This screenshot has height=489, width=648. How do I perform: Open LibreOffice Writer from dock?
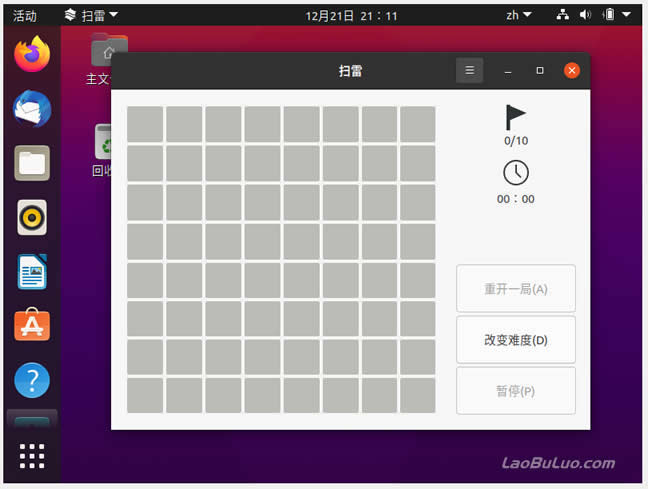(32, 272)
